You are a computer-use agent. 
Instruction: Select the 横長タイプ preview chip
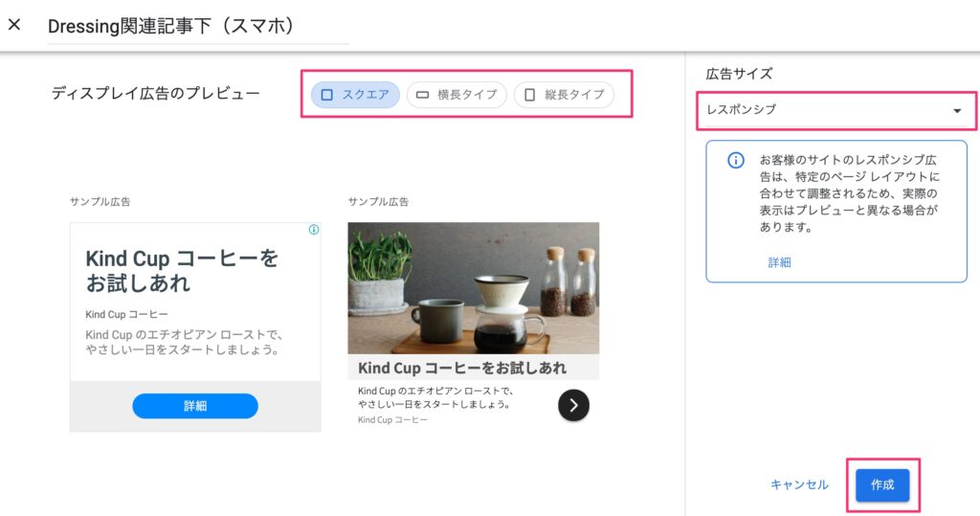(457, 95)
